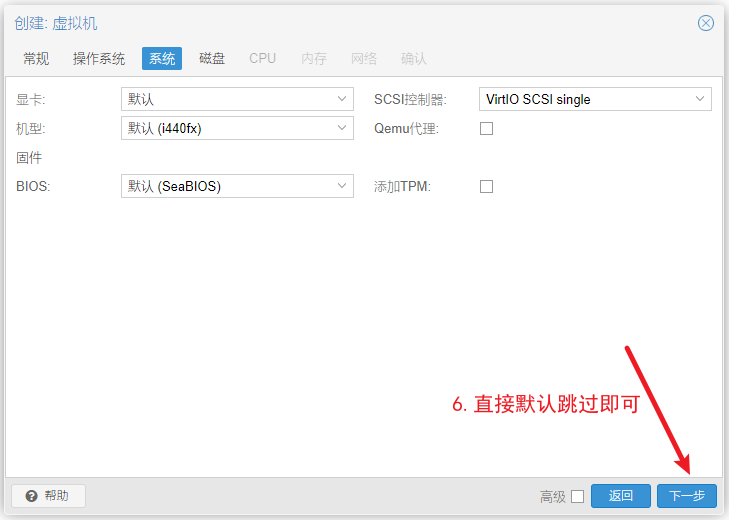Select the 内存 tab

(x=314, y=59)
